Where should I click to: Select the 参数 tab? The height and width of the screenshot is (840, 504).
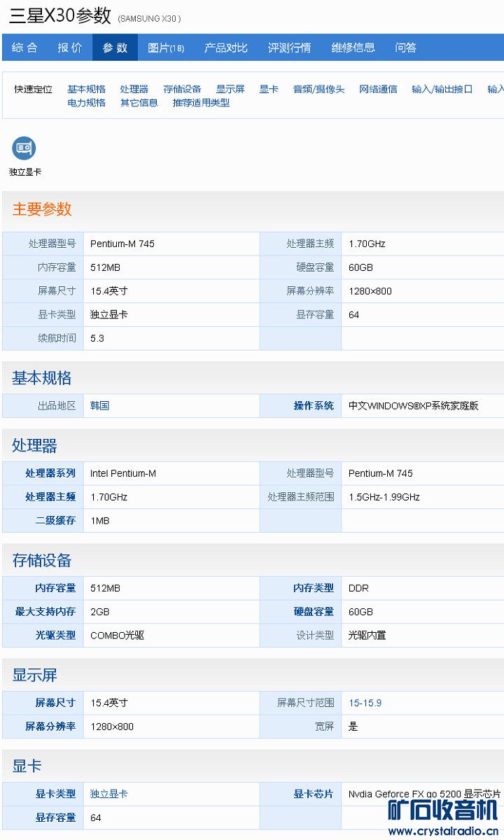click(x=115, y=48)
